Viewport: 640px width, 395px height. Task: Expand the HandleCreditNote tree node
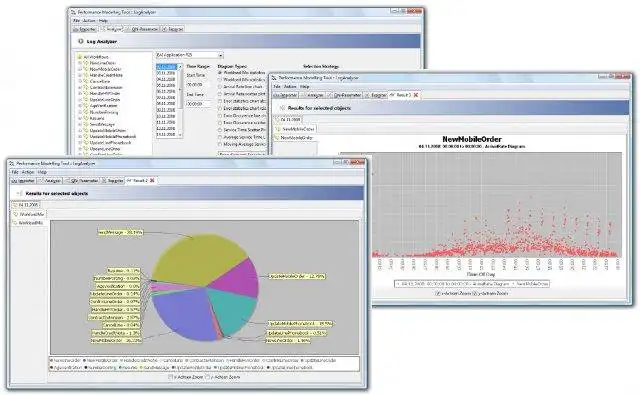tap(80, 75)
